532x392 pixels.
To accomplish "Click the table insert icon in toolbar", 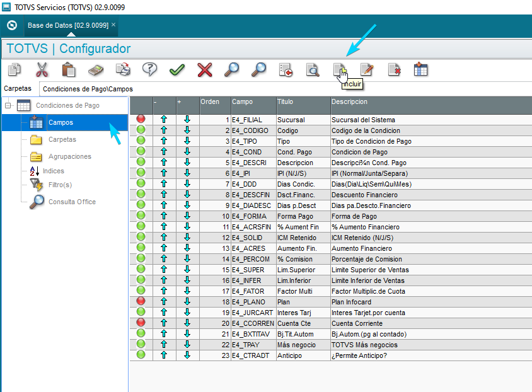I will 420,69.
